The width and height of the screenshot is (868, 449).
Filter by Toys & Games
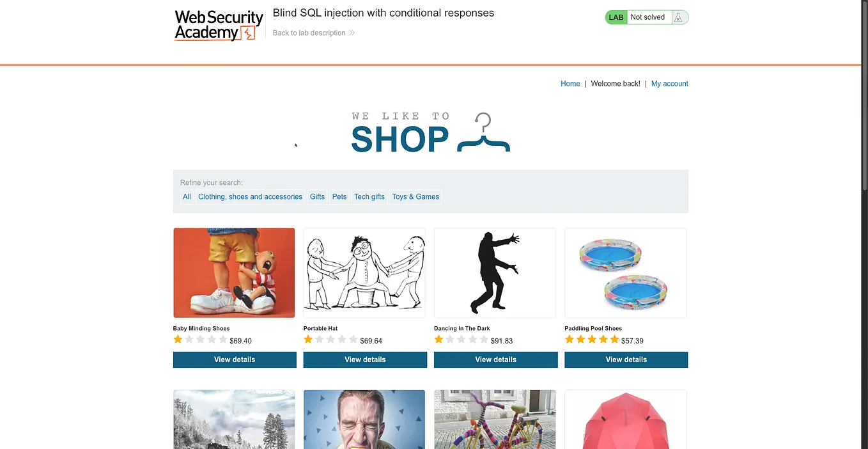(x=415, y=197)
